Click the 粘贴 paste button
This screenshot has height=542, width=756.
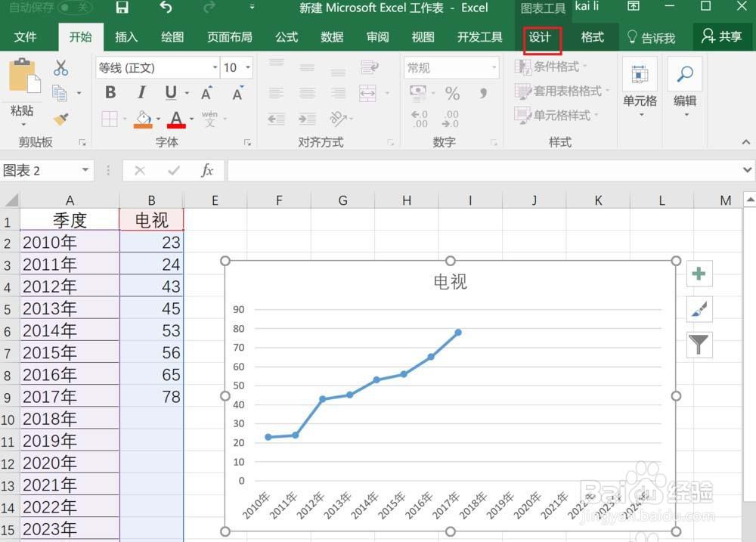click(x=22, y=91)
